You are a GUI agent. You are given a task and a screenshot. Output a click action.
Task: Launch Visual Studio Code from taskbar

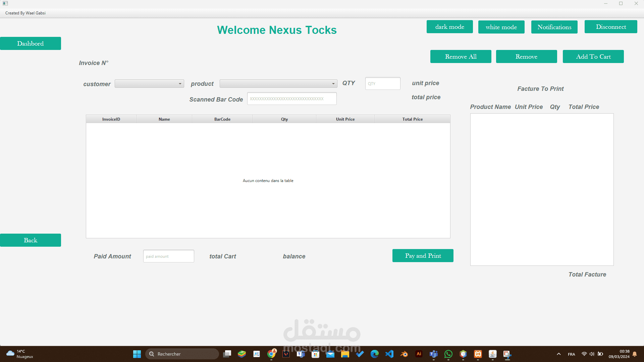389,354
